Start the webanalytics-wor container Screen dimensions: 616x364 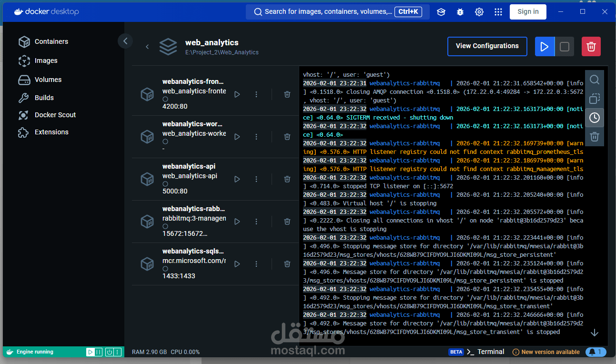(x=237, y=137)
